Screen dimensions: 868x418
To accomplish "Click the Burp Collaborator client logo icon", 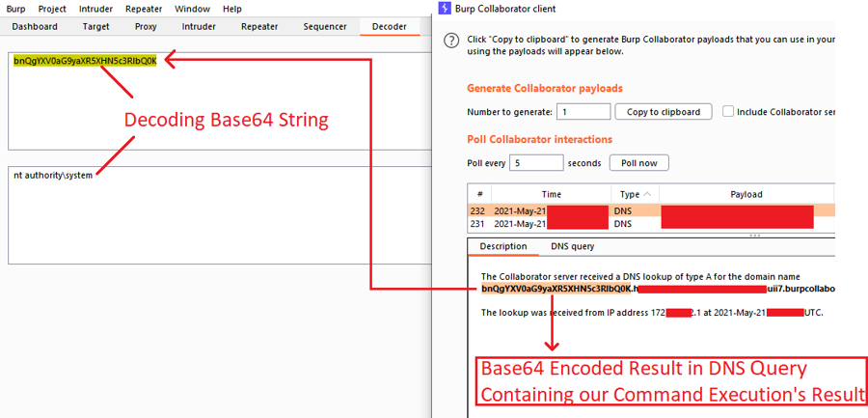I will pyautogui.click(x=444, y=9).
